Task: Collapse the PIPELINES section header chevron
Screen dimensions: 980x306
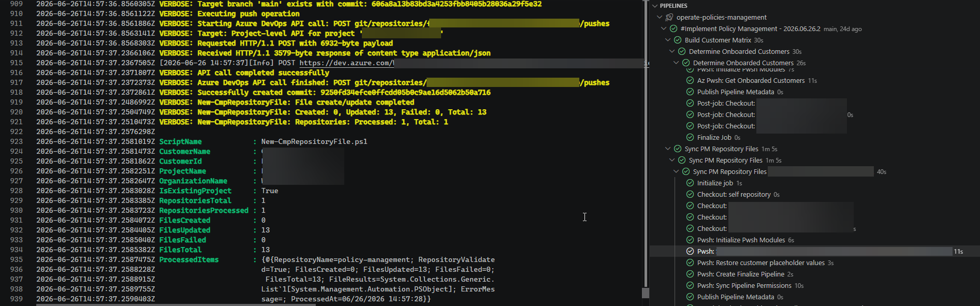Action: coord(655,6)
